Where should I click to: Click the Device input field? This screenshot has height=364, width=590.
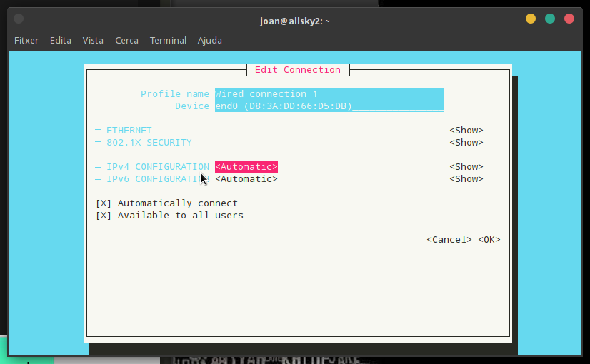pos(329,106)
